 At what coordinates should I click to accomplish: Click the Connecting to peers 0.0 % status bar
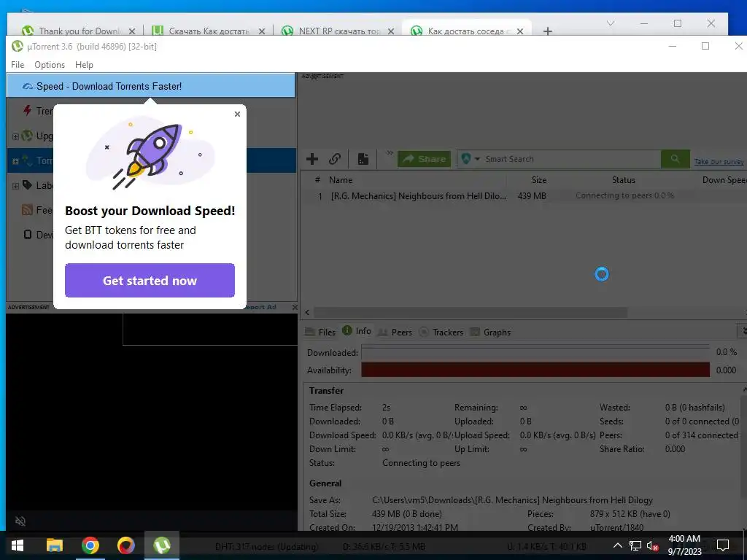[624, 195]
